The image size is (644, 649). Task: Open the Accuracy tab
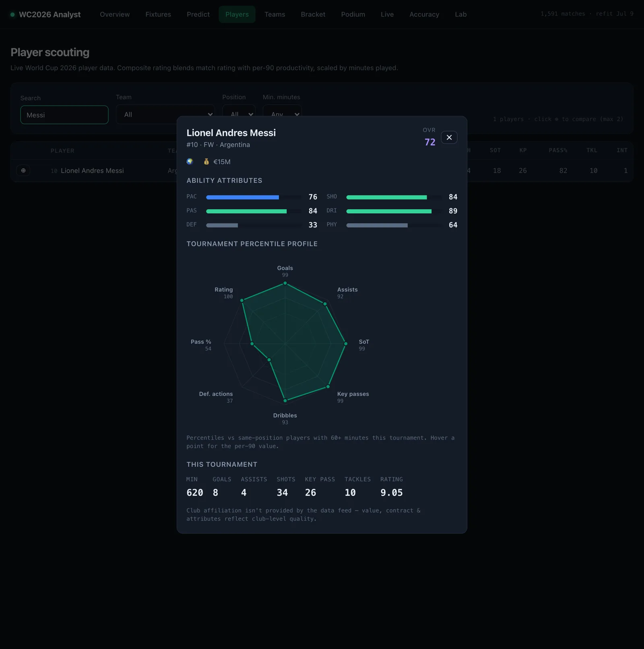[424, 14]
